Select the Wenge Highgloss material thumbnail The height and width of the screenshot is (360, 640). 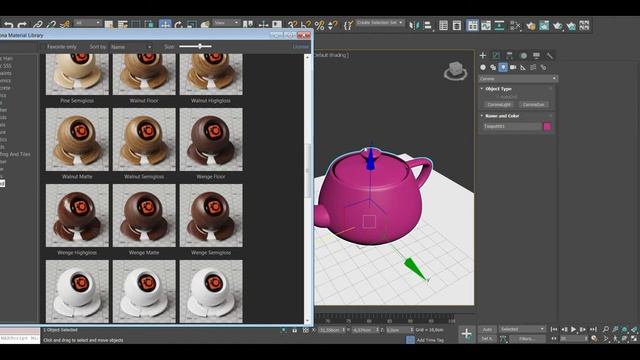coord(77,215)
